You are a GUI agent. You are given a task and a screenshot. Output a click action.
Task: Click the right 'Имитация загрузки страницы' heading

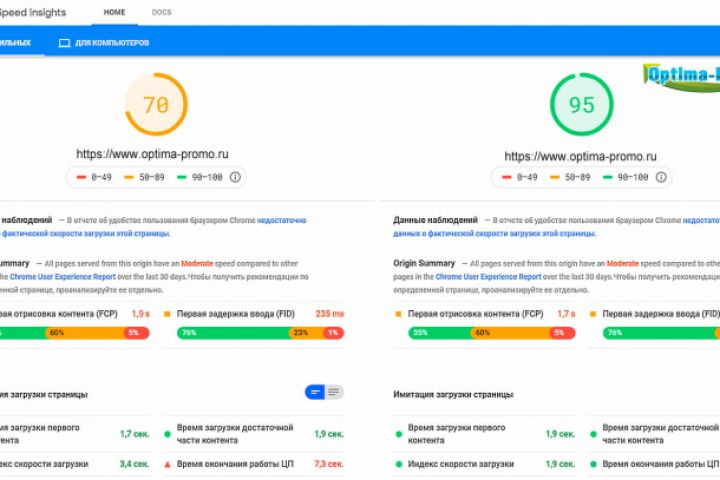tap(453, 395)
